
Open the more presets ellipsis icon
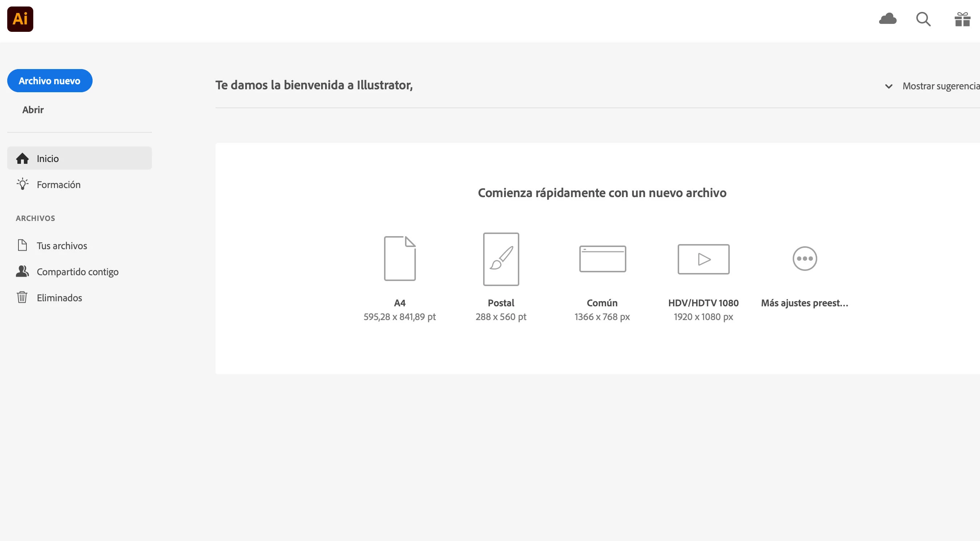(x=804, y=259)
